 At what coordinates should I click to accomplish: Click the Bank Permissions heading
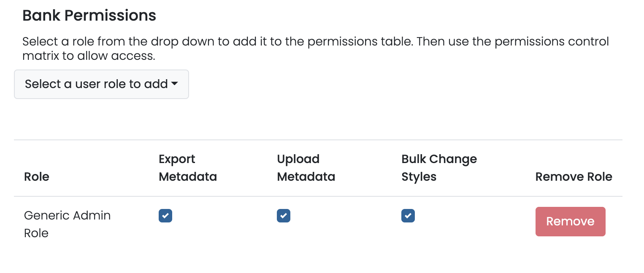pos(89,16)
